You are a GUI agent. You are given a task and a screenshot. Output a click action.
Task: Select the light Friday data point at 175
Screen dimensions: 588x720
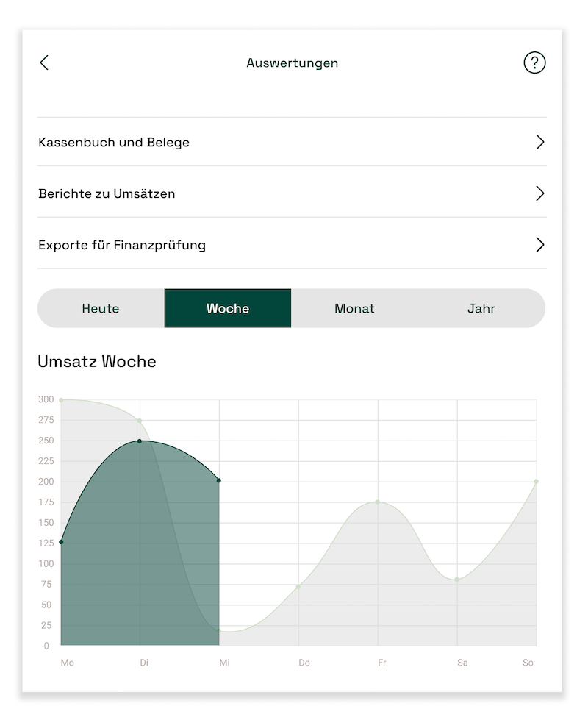click(x=378, y=502)
